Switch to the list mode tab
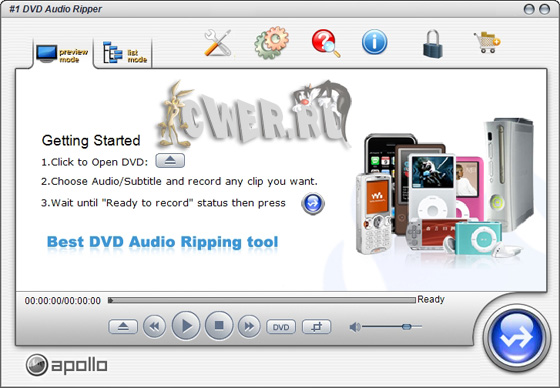The width and height of the screenshot is (560, 388). [x=124, y=54]
